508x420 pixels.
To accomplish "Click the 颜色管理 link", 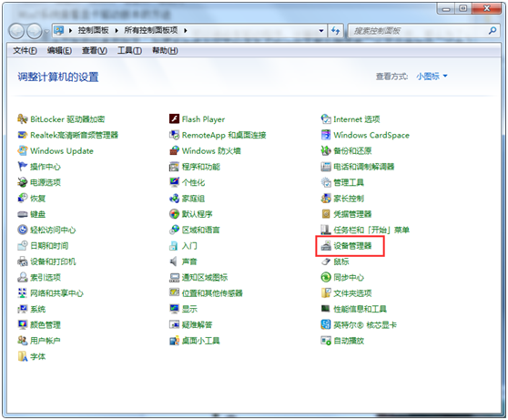I will click(45, 324).
